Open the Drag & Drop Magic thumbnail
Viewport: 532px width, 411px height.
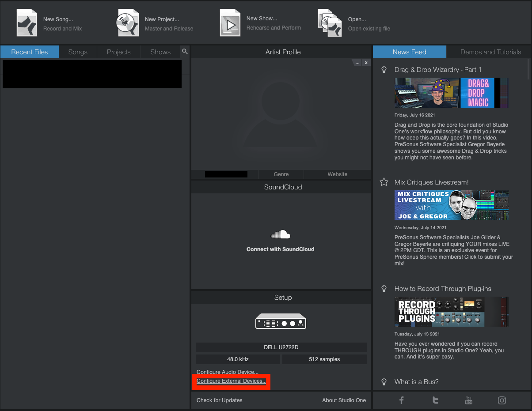click(x=452, y=93)
